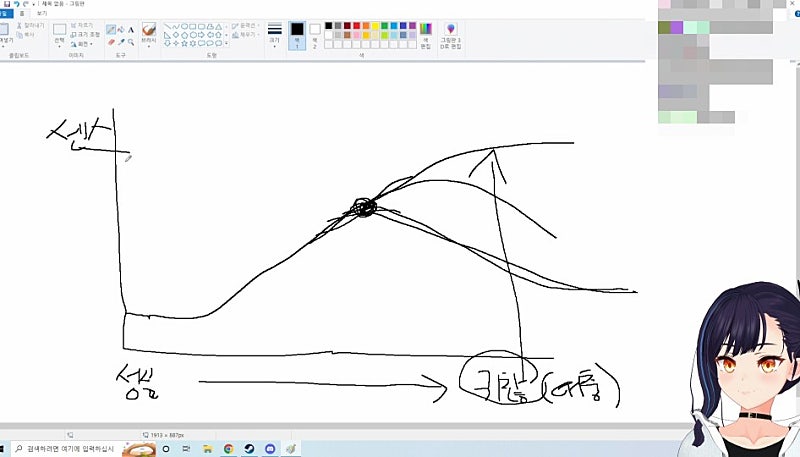
Task: Click the Windows taskbar search box
Action: [60, 449]
